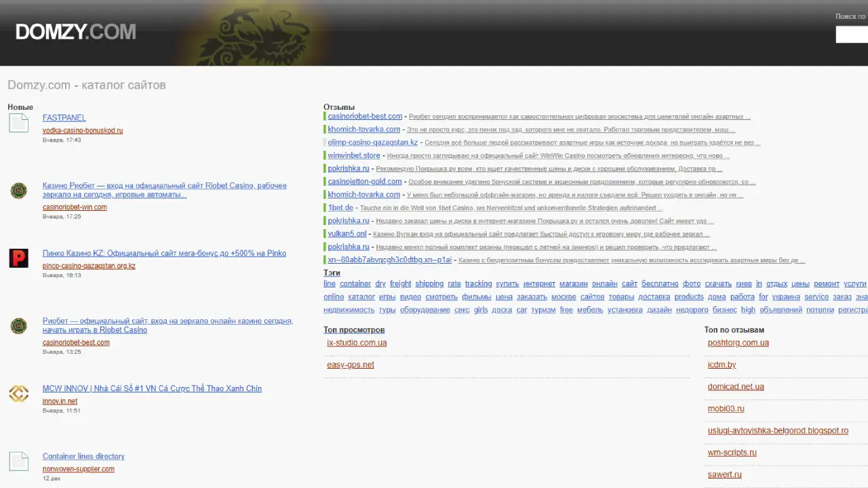Open the pokrishka.ru review entry
This screenshot has width=868, height=488.
(x=348, y=169)
